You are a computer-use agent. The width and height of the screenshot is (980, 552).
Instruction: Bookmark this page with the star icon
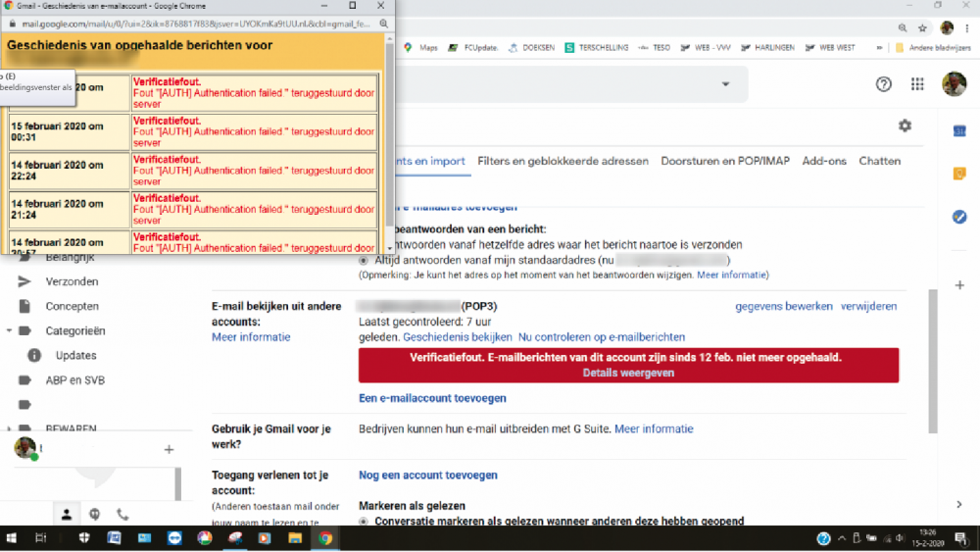click(x=922, y=27)
